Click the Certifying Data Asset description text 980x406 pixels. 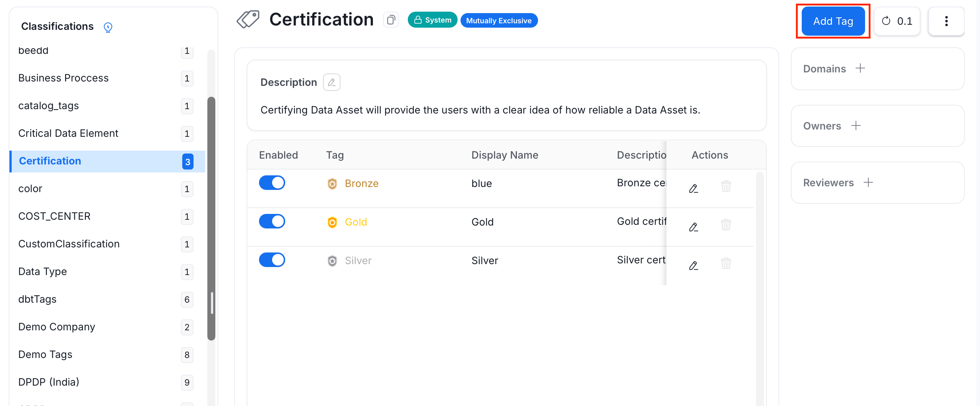coord(480,110)
